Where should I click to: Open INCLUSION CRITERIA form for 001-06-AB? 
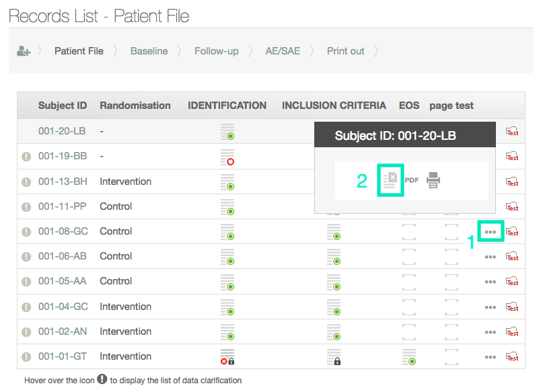[x=333, y=257]
